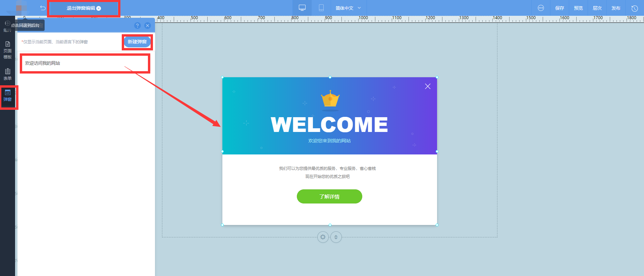Click the undo back arrow

(43, 8)
